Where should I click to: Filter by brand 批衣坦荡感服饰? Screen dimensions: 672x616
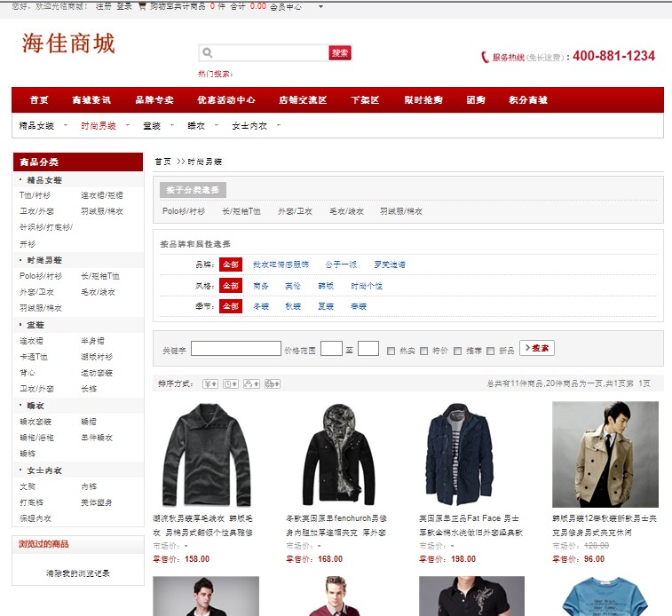(x=281, y=265)
